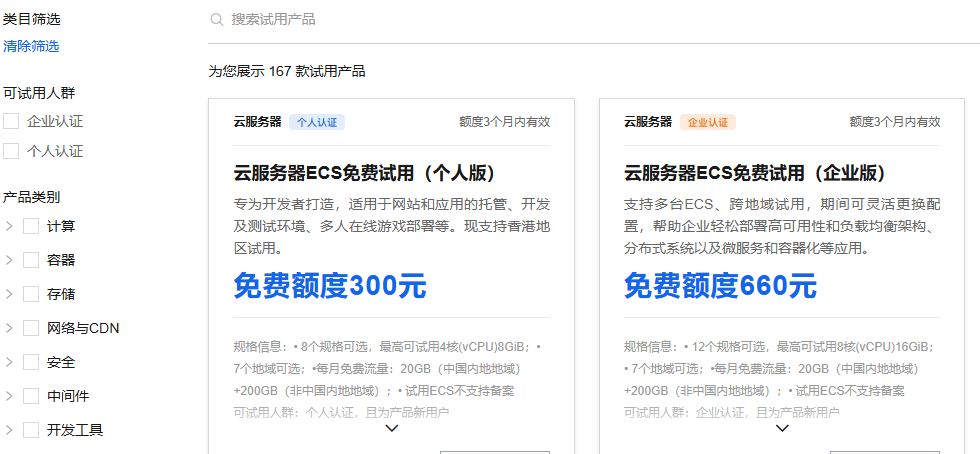
Task: Click the 搜索试用产品 search input field
Action: [500, 19]
